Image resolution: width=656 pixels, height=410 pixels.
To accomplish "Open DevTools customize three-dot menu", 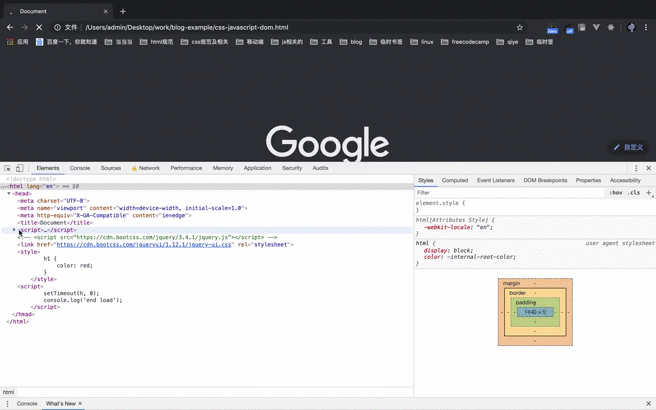I will 636,168.
